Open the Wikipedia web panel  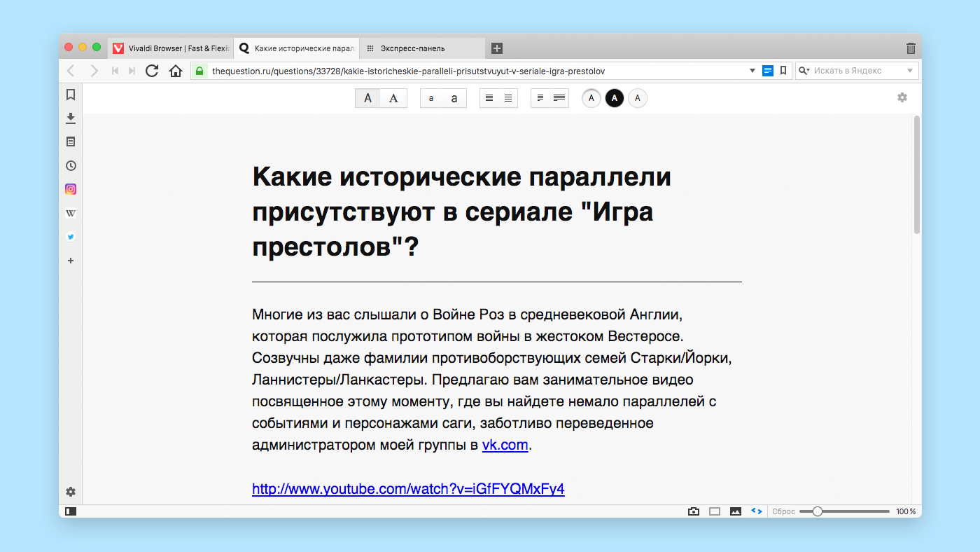tap(71, 213)
